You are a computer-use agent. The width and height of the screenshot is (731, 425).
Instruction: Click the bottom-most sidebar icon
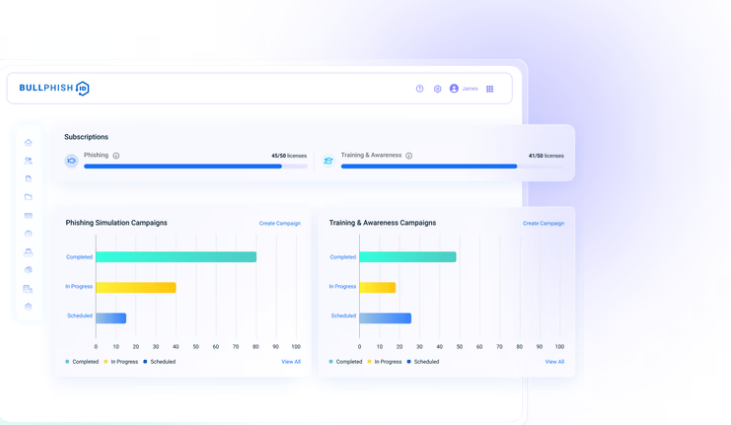pos(28,306)
